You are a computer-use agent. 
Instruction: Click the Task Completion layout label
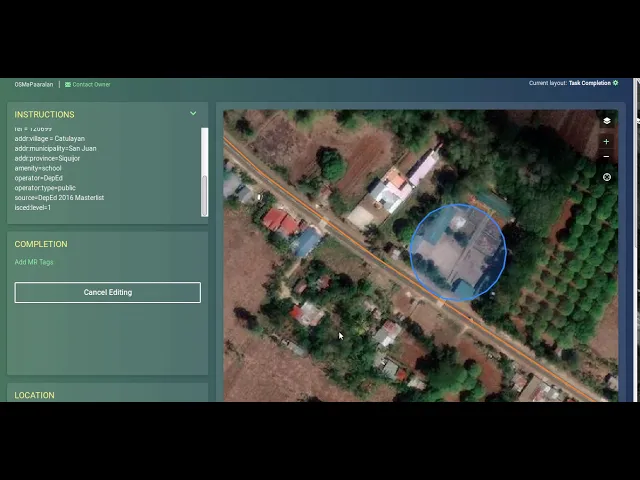coord(590,83)
